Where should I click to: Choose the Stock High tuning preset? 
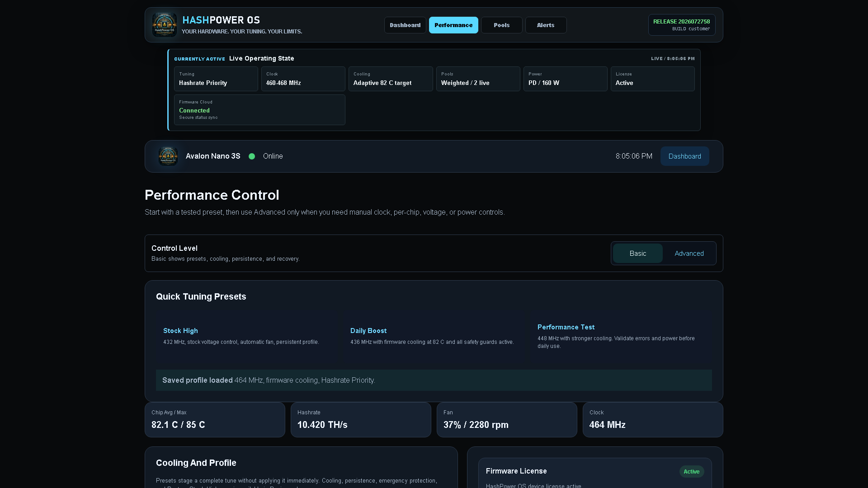pyautogui.click(x=246, y=336)
